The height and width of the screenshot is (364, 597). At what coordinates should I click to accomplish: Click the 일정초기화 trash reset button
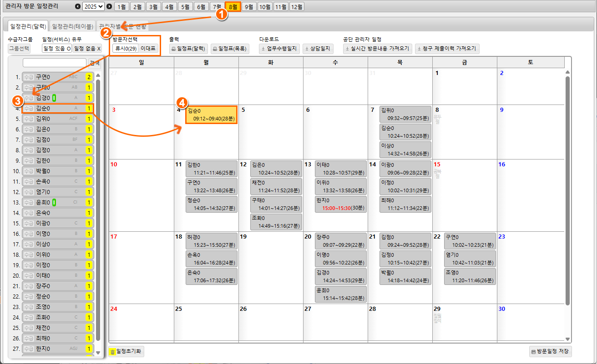[126, 351]
